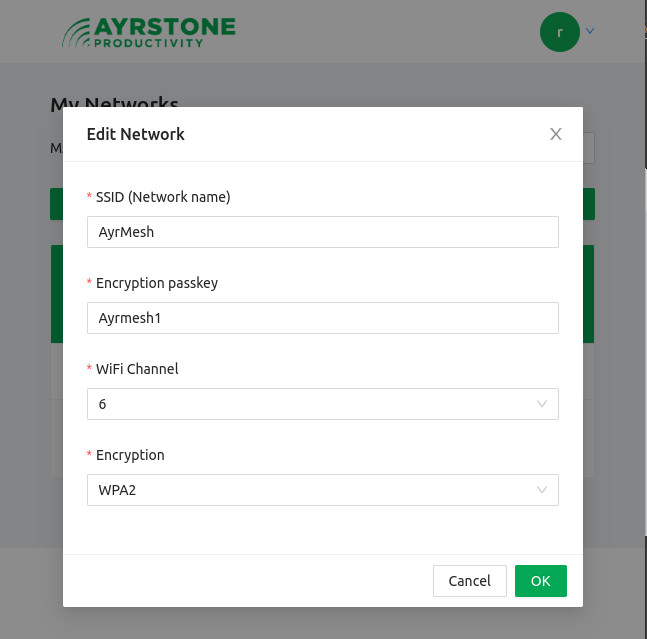This screenshot has height=639, width=647.
Task: Click the 'Edit Network' dialog title
Action: click(135, 134)
